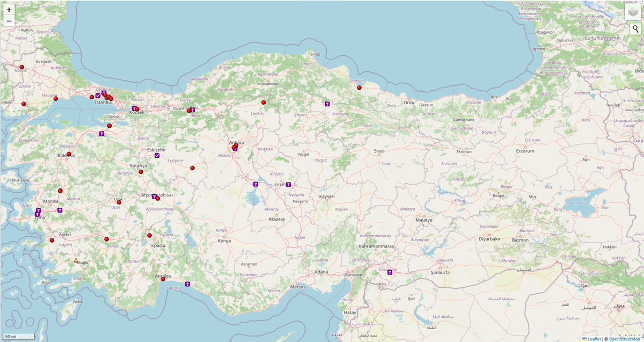Select the red marker at Tekirdağ
Image resolution: width=644 pixels, height=342 pixels.
click(56, 99)
